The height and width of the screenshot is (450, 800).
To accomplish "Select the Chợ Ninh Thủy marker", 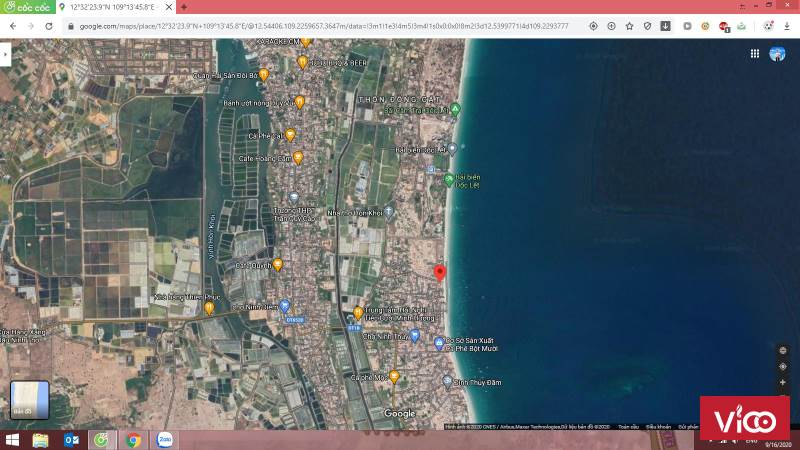I will [x=415, y=336].
